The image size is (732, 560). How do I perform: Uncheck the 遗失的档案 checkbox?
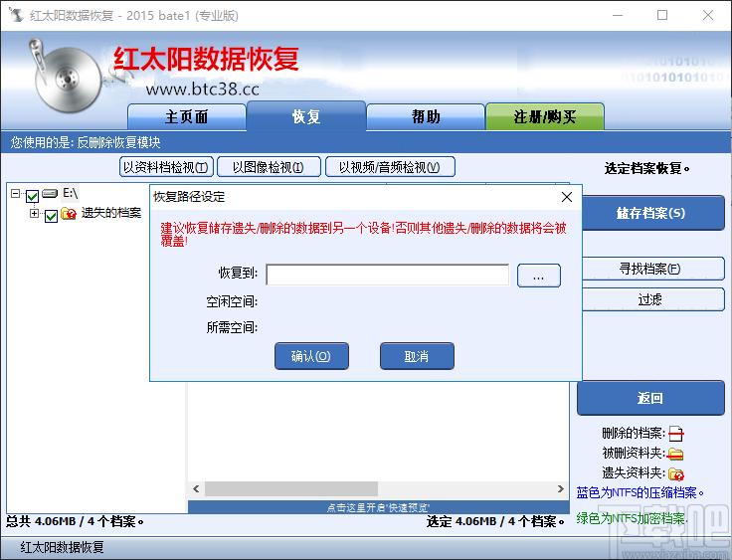pos(52,216)
